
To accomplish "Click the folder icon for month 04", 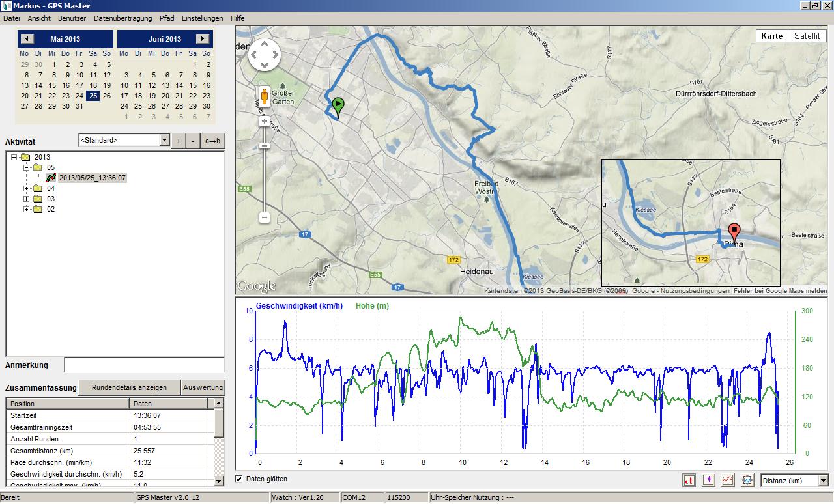I will coord(38,188).
